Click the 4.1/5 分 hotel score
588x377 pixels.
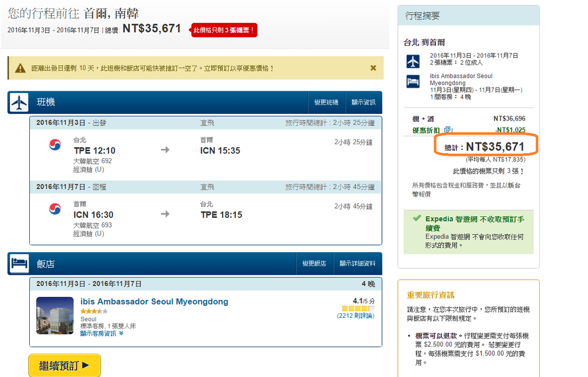click(363, 301)
